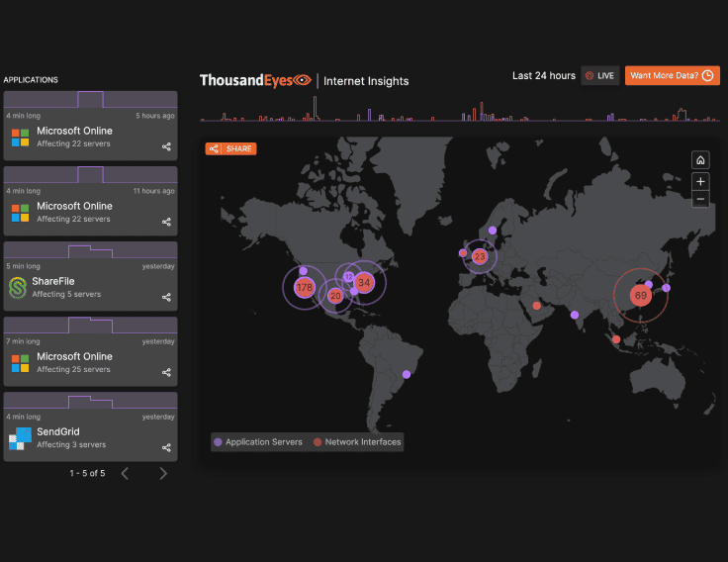Reset map view with home icon
Image resolution: width=728 pixels, height=562 pixels.
click(700, 160)
